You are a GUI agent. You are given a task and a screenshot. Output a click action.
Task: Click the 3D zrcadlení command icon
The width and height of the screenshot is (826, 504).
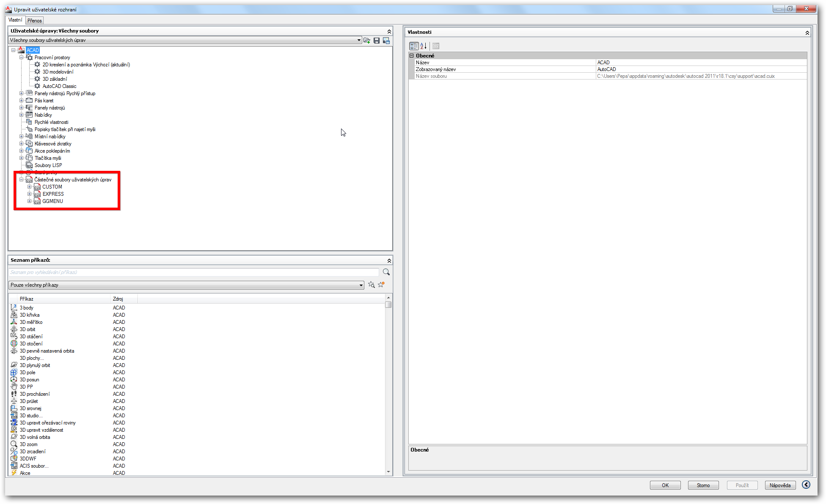pos(14,451)
